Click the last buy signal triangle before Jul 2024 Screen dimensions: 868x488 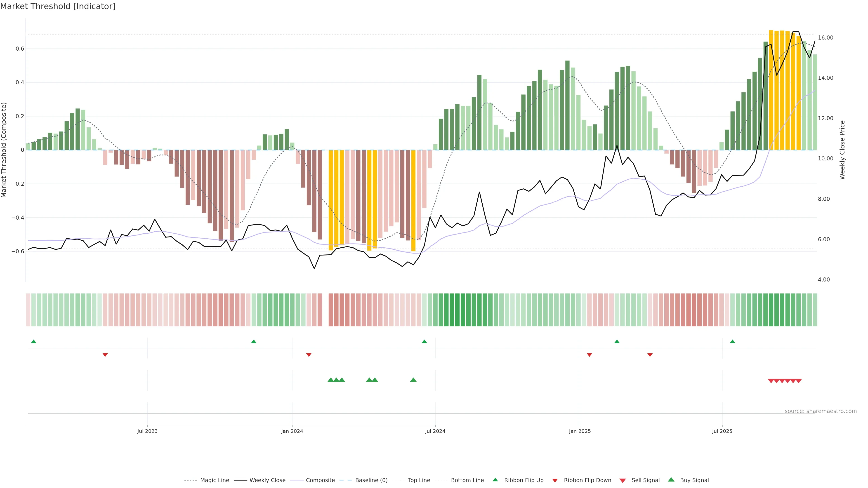click(x=413, y=380)
